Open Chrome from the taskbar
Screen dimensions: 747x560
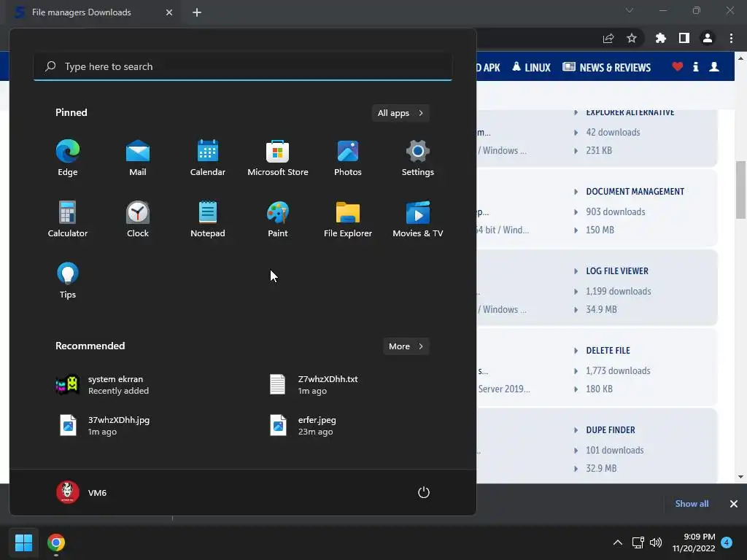[55, 542]
